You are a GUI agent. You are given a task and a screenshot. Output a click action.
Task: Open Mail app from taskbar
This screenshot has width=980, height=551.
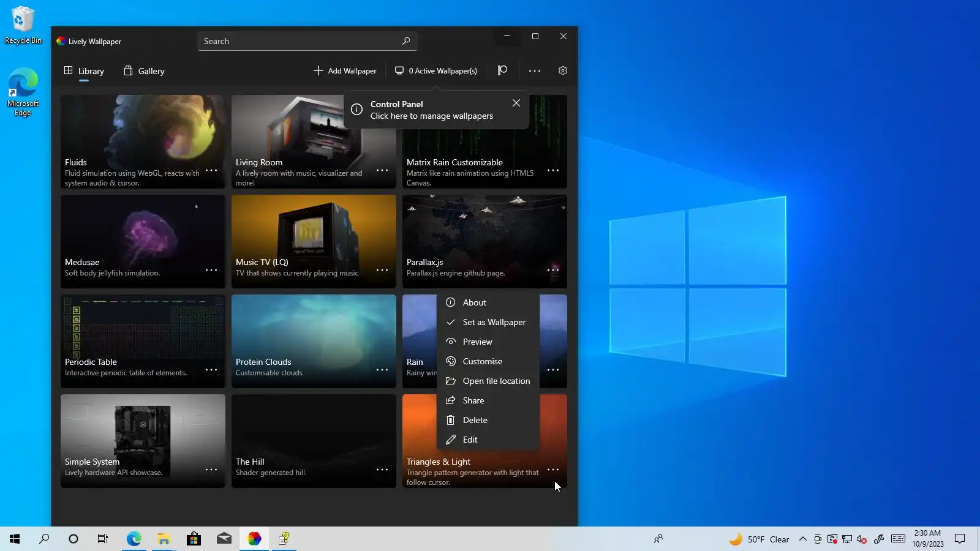[x=224, y=539]
